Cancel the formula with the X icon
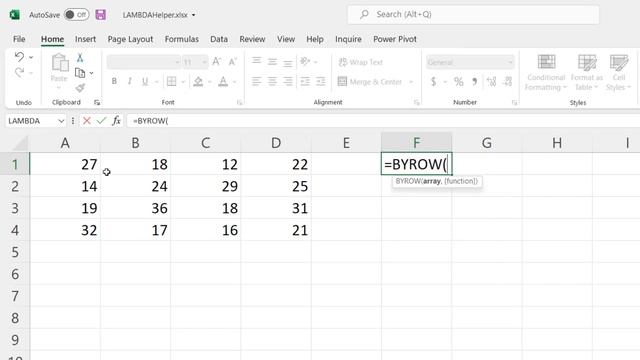The height and width of the screenshot is (360, 640). click(x=87, y=121)
